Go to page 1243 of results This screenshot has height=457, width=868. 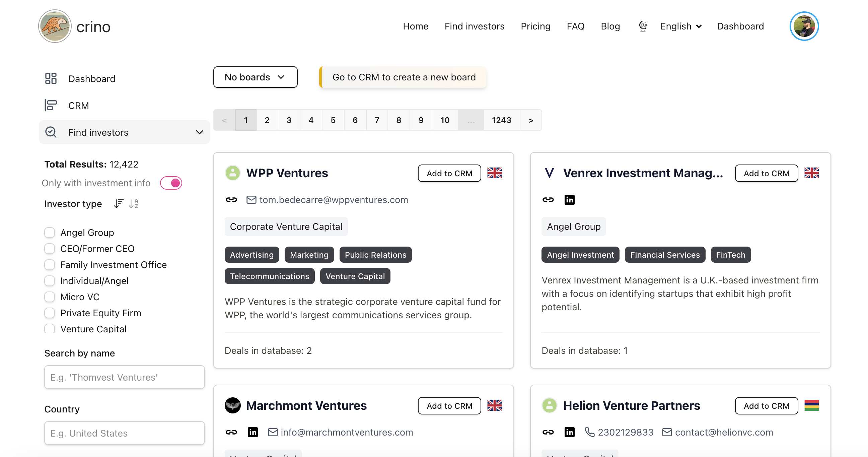501,120
